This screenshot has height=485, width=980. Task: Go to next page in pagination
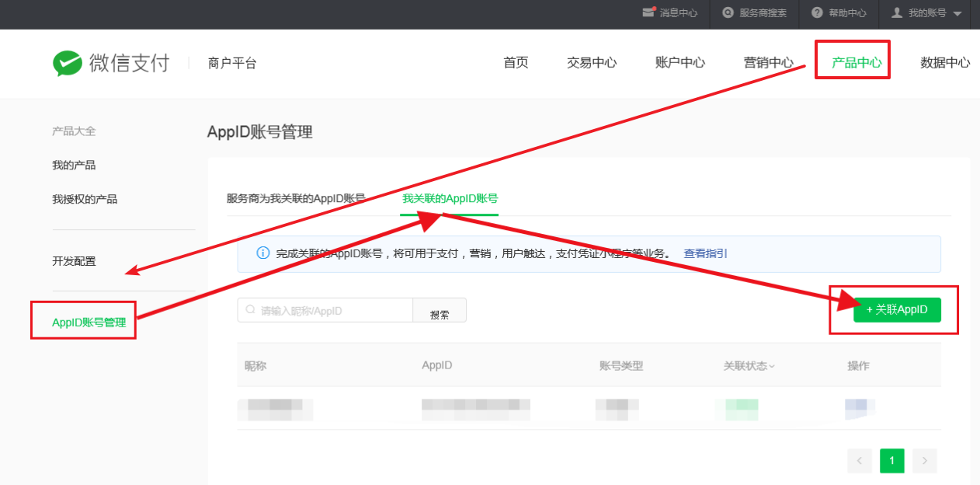(x=924, y=461)
